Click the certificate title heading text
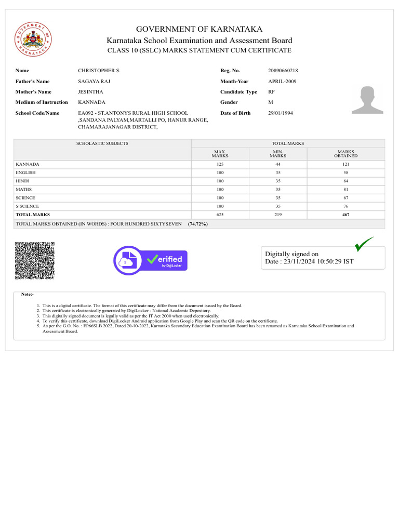399x532 pixels. pyautogui.click(x=199, y=50)
